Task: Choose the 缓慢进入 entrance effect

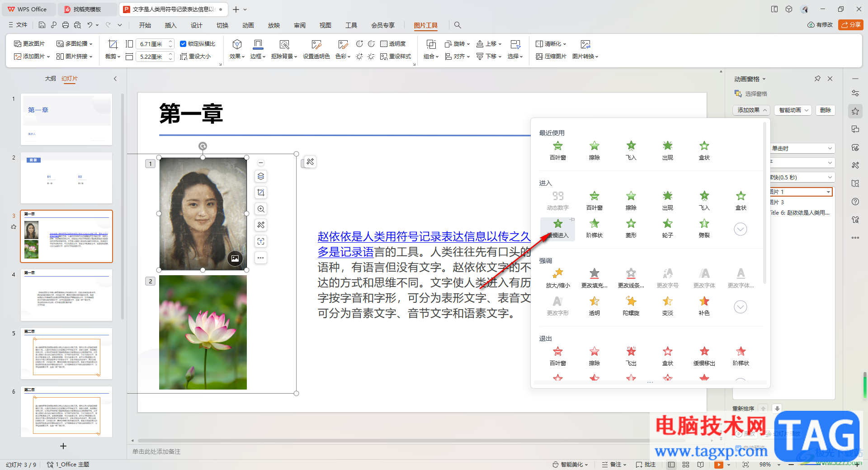Action: click(x=557, y=229)
